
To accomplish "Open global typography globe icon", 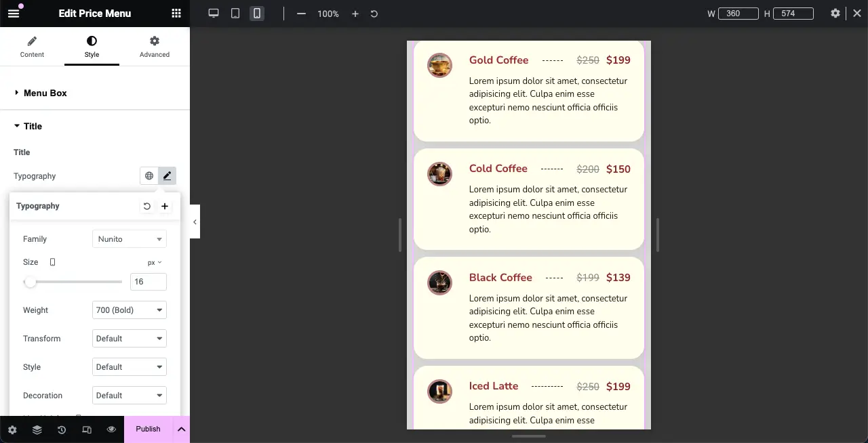I will [149, 176].
